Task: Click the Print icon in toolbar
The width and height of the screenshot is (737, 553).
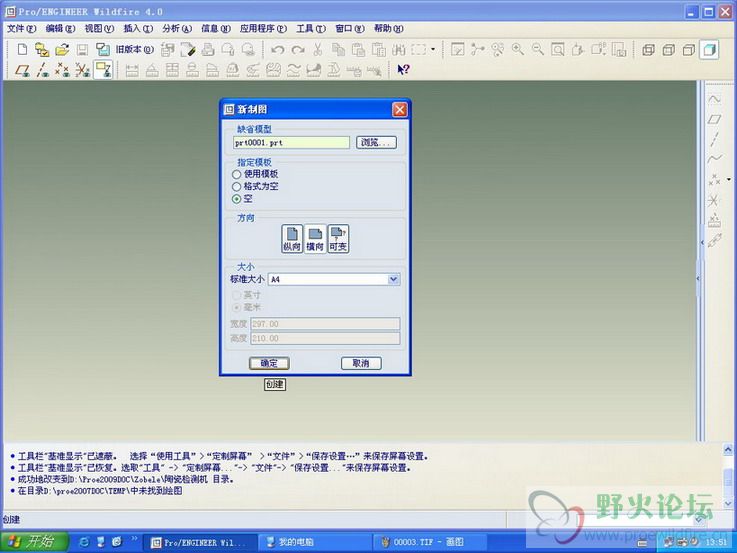Action: click(208, 49)
